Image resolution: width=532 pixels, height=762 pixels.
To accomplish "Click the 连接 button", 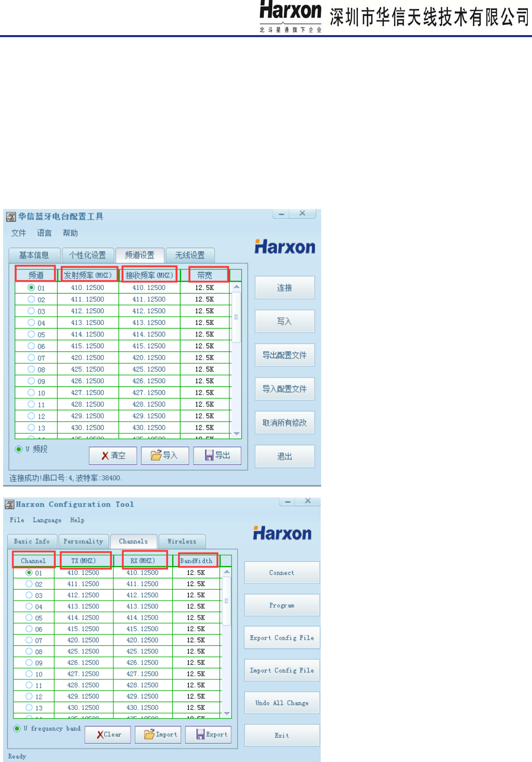I will (x=285, y=287).
